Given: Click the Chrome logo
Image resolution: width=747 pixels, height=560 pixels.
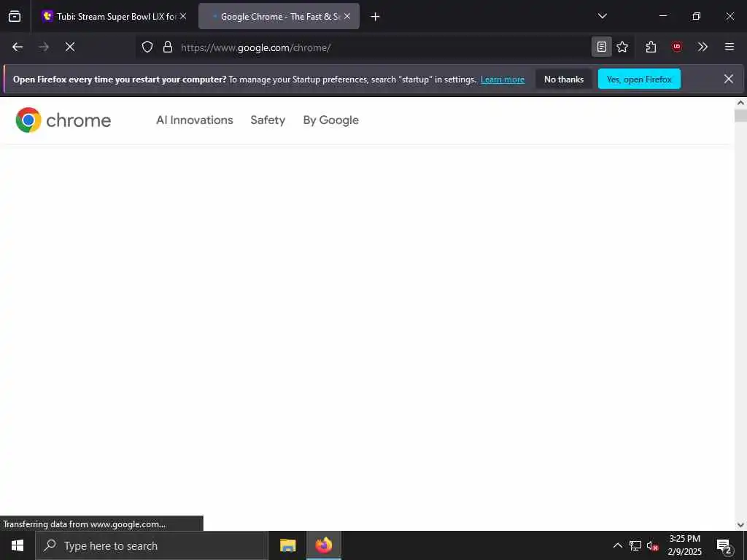Looking at the screenshot, I should pos(63,120).
